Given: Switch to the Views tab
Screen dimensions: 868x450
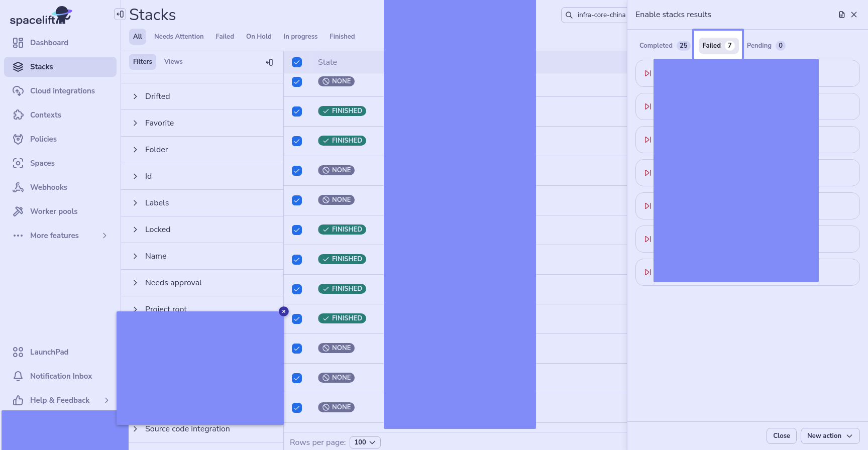Looking at the screenshot, I should [x=173, y=62].
